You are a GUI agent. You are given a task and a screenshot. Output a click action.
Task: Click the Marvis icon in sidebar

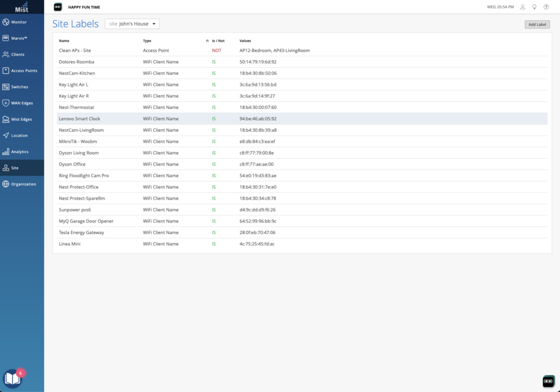(x=5, y=38)
